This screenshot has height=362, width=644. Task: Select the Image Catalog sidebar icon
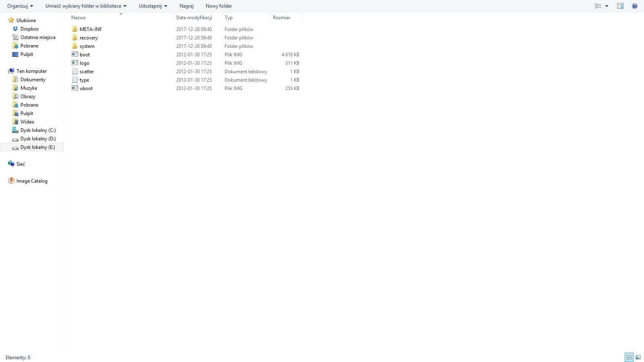point(11,181)
